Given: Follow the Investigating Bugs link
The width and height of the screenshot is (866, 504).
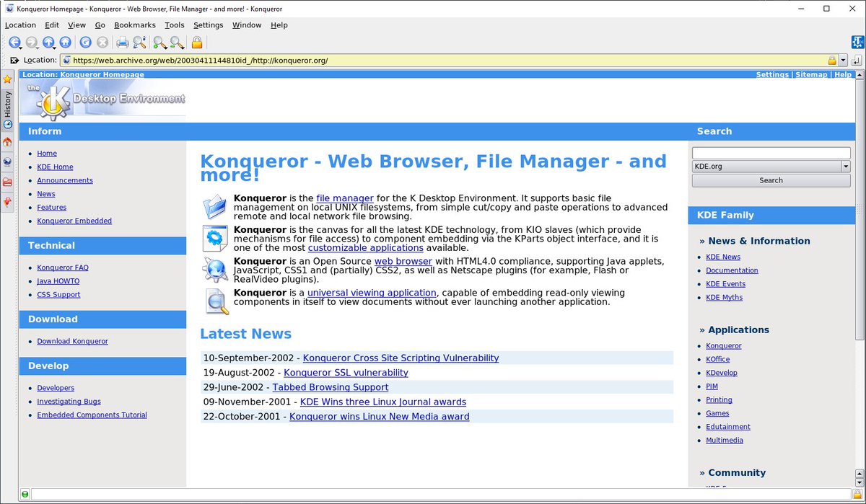Looking at the screenshot, I should click(x=69, y=402).
